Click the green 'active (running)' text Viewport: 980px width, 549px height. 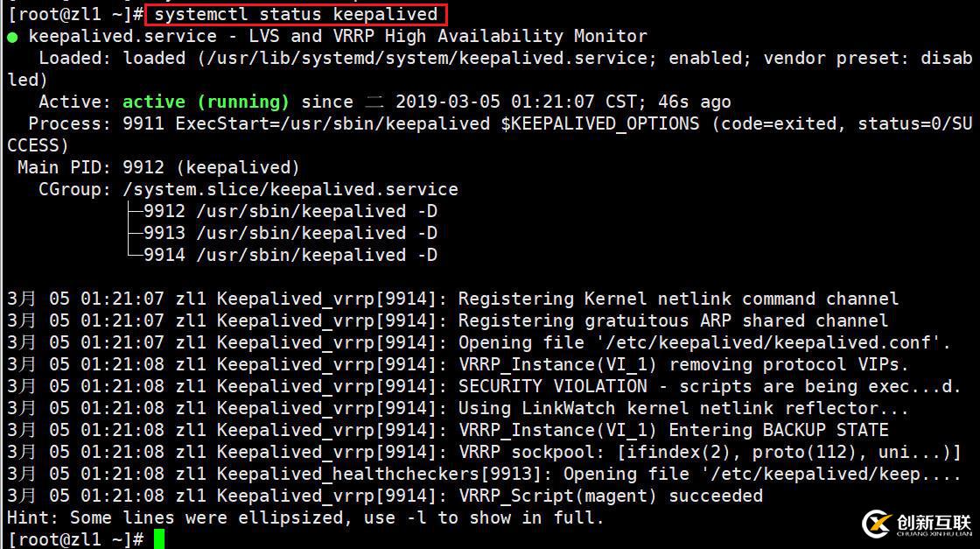tap(206, 102)
